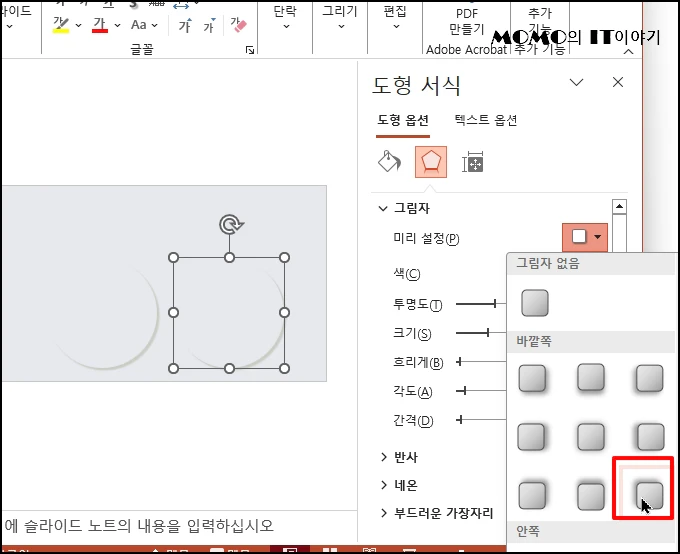Click the left unselected circle shape
680x554 pixels.
point(104,314)
